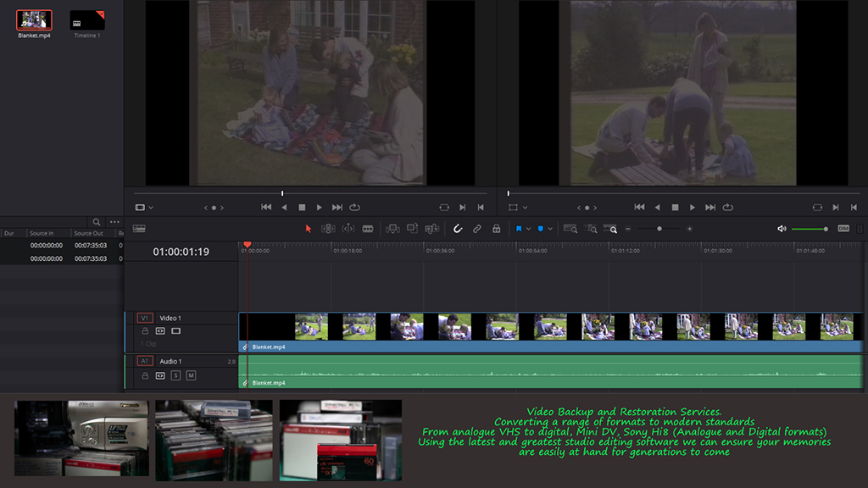Click the timeline zoom slider handle
The width and height of the screenshot is (868, 488).
[x=659, y=229]
